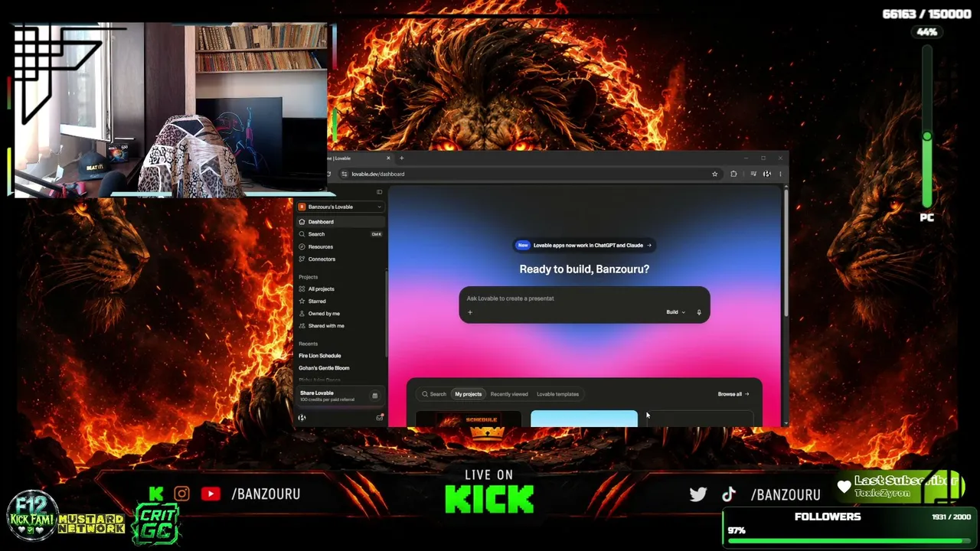Open the inbox notifications icon in sidebar footer
This screenshot has width=980, height=551.
pos(380,418)
